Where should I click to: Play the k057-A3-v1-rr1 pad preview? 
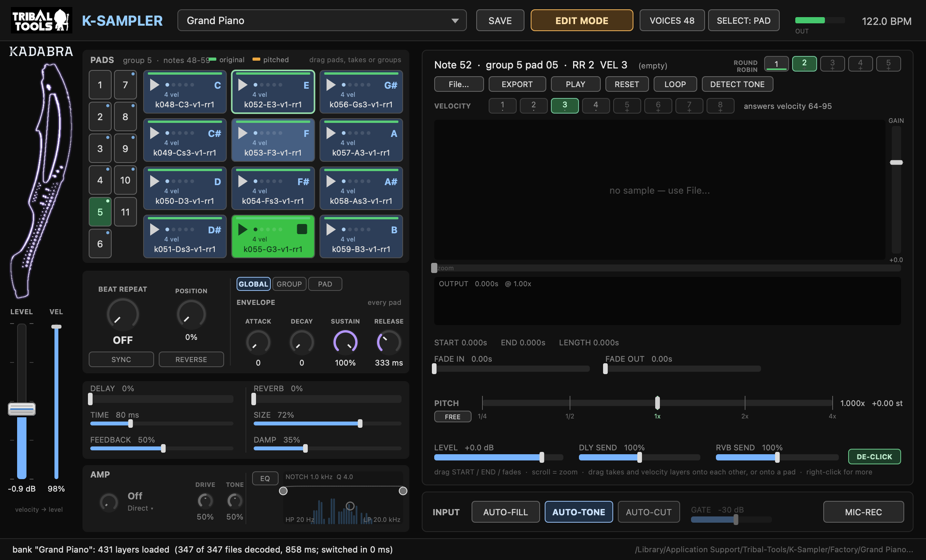331,133
